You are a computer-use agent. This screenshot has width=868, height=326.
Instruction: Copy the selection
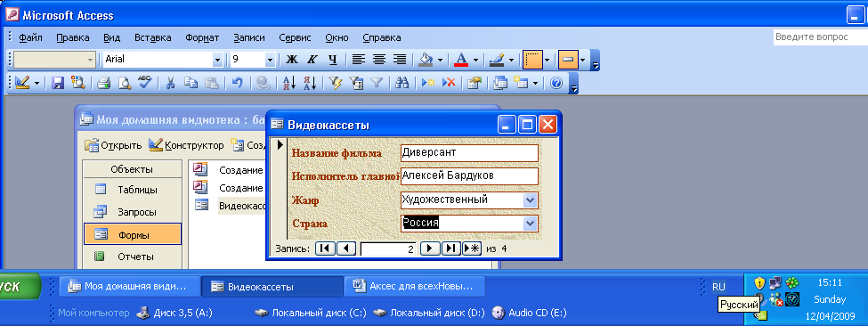click(x=191, y=83)
